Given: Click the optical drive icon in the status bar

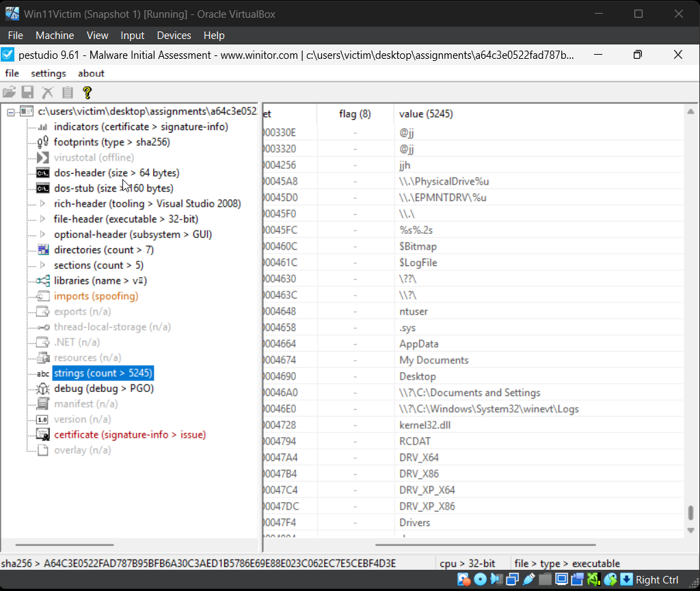Looking at the screenshot, I should [480, 579].
